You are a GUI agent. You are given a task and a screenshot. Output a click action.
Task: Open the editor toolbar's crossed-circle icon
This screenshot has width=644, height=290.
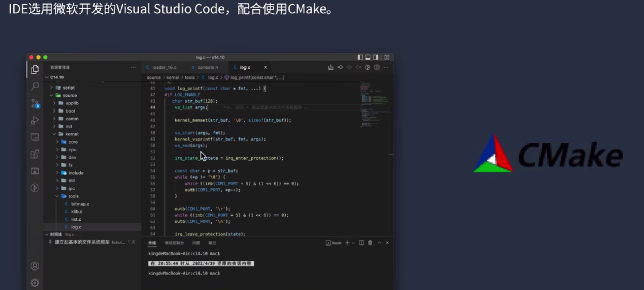(x=368, y=67)
